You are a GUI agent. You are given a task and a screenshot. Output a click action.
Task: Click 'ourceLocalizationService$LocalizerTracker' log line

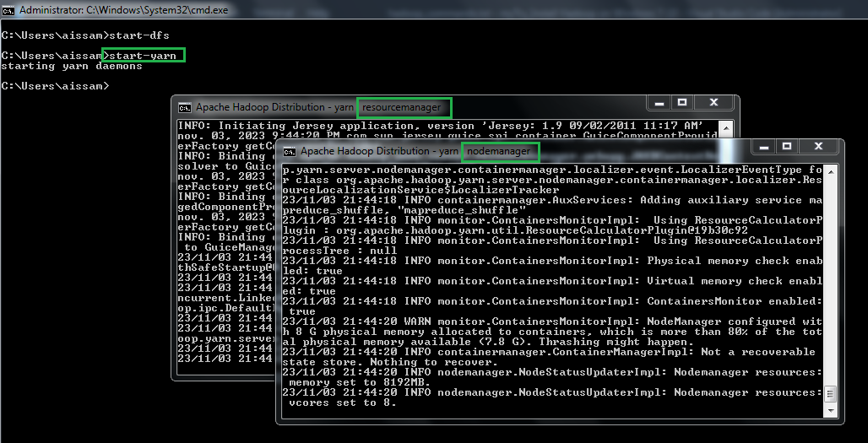[420, 190]
